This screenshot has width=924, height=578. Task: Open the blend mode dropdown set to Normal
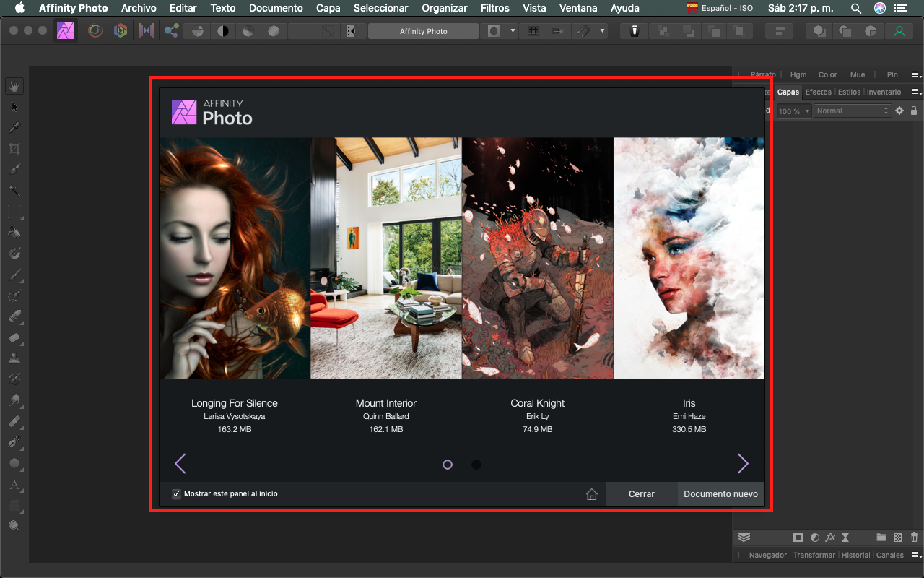[852, 111]
